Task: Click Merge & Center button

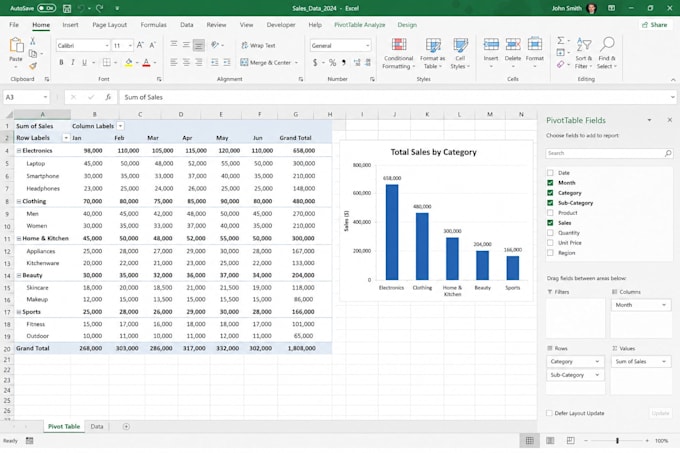Action: [x=269, y=62]
